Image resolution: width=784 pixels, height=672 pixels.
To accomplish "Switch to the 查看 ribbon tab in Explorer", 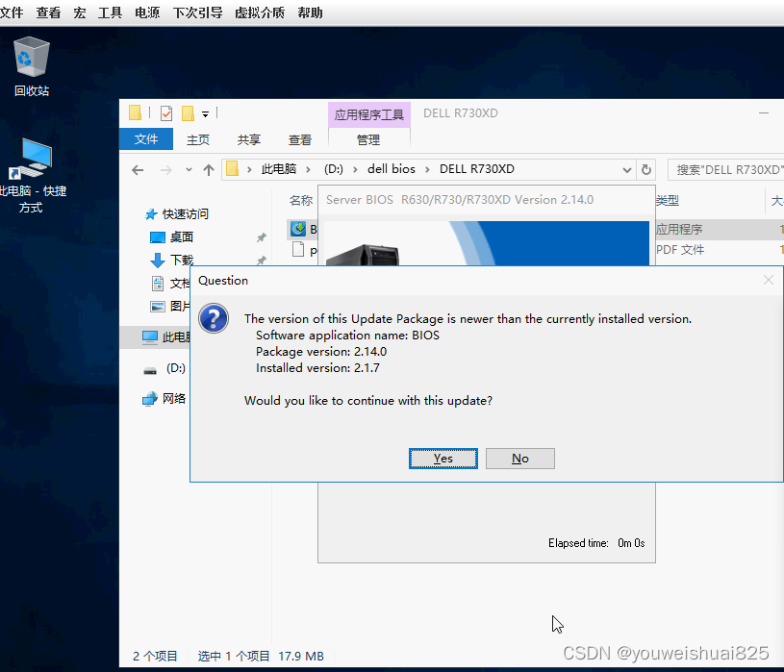I will tap(300, 140).
